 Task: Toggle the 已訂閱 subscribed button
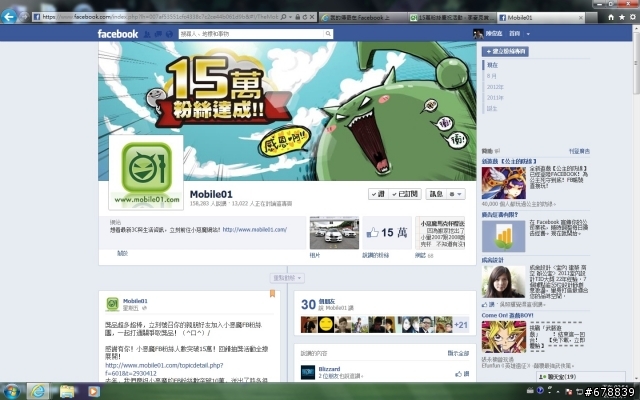coord(404,194)
